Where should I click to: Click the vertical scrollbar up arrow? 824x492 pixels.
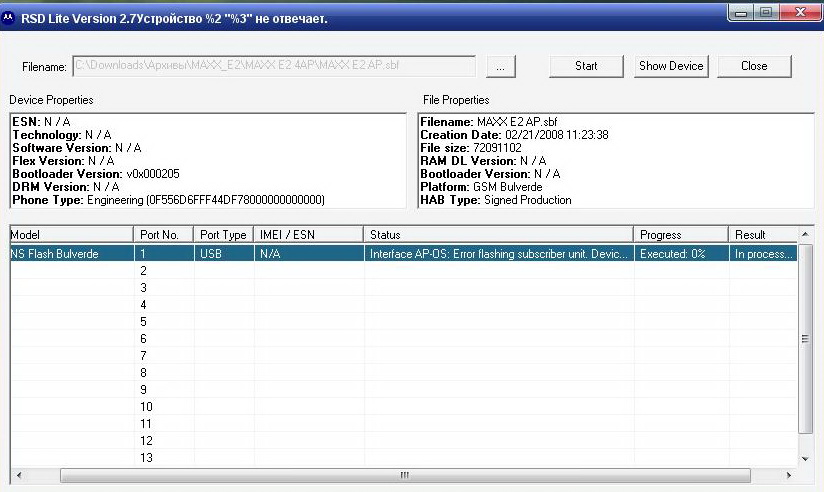tap(805, 234)
